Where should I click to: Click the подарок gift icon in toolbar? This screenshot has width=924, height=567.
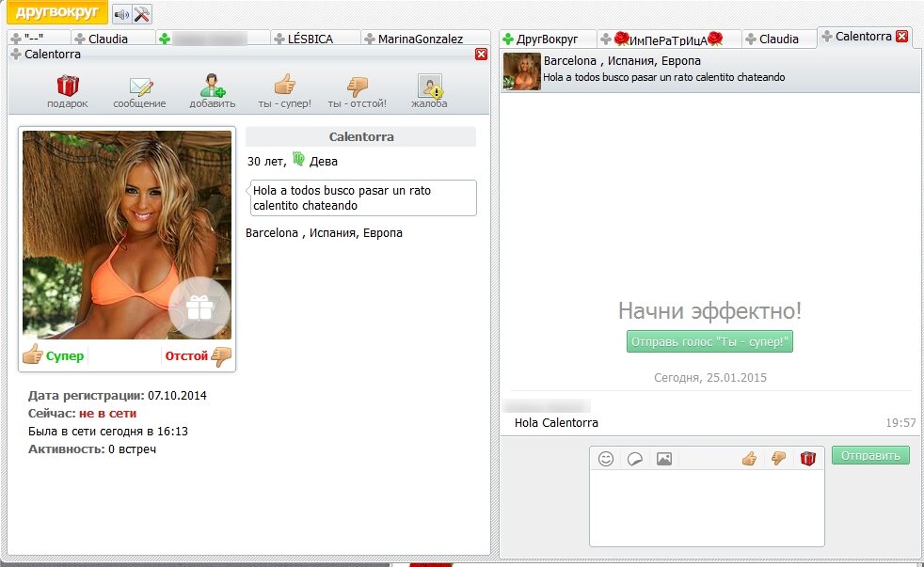click(x=68, y=87)
